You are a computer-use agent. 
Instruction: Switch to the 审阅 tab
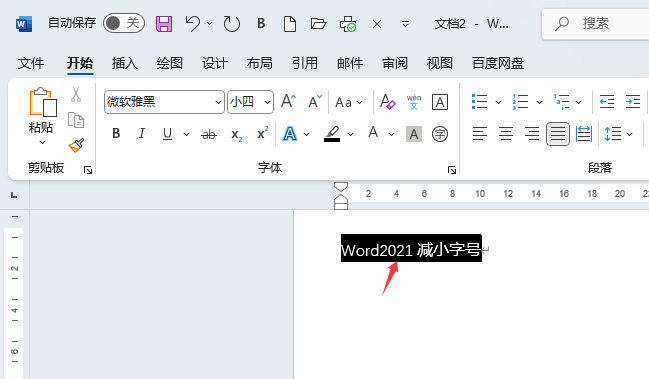(x=395, y=63)
